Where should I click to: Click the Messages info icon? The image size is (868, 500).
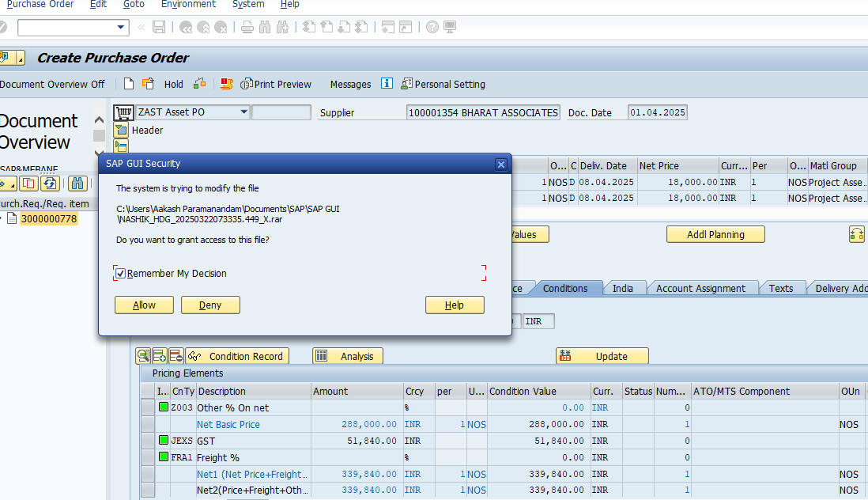[x=387, y=84]
